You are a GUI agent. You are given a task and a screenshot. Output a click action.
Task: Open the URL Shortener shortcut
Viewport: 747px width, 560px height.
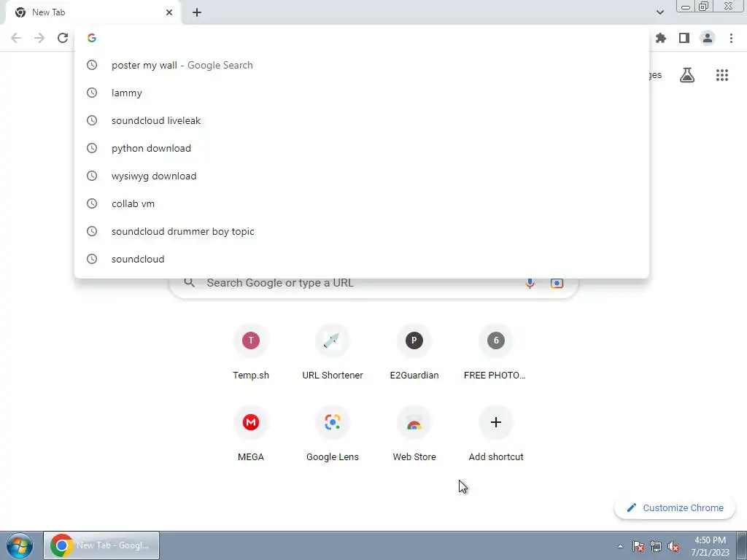333,352
